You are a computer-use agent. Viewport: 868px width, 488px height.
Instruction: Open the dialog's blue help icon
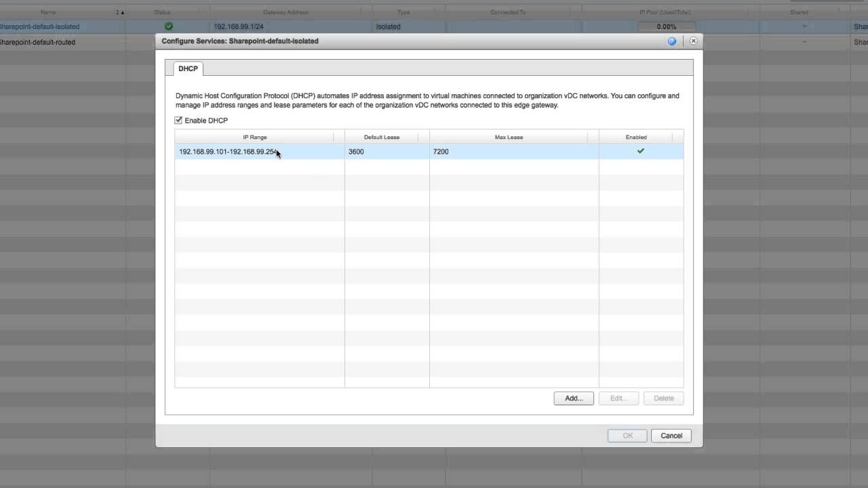671,41
